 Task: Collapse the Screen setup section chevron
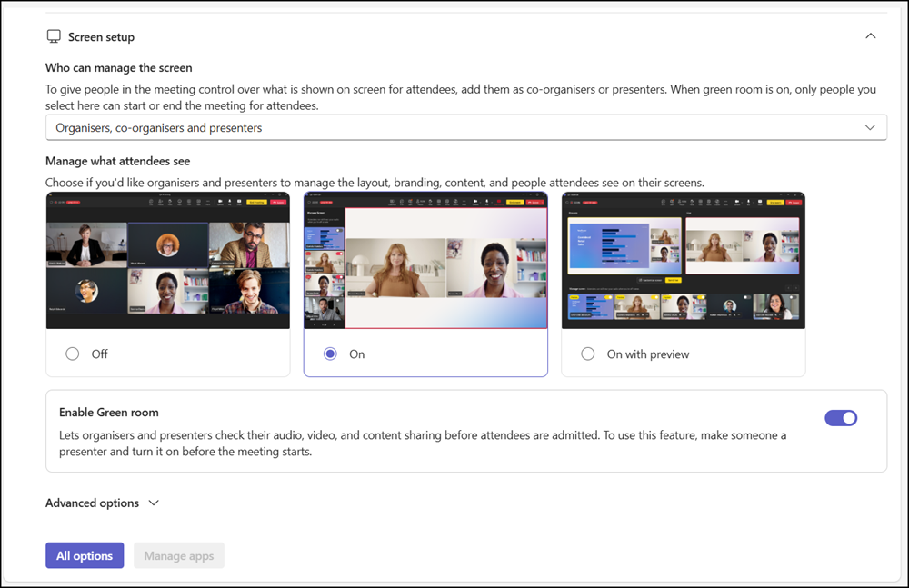tap(870, 36)
